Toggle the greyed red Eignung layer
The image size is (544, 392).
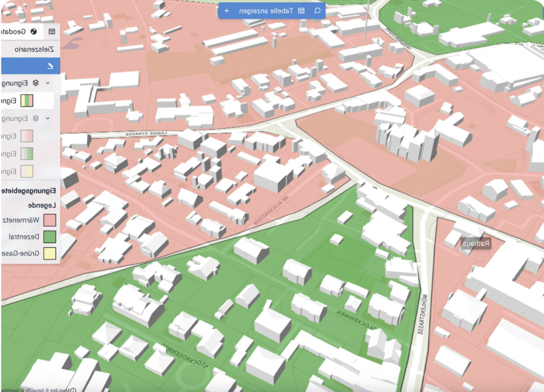(x=27, y=136)
